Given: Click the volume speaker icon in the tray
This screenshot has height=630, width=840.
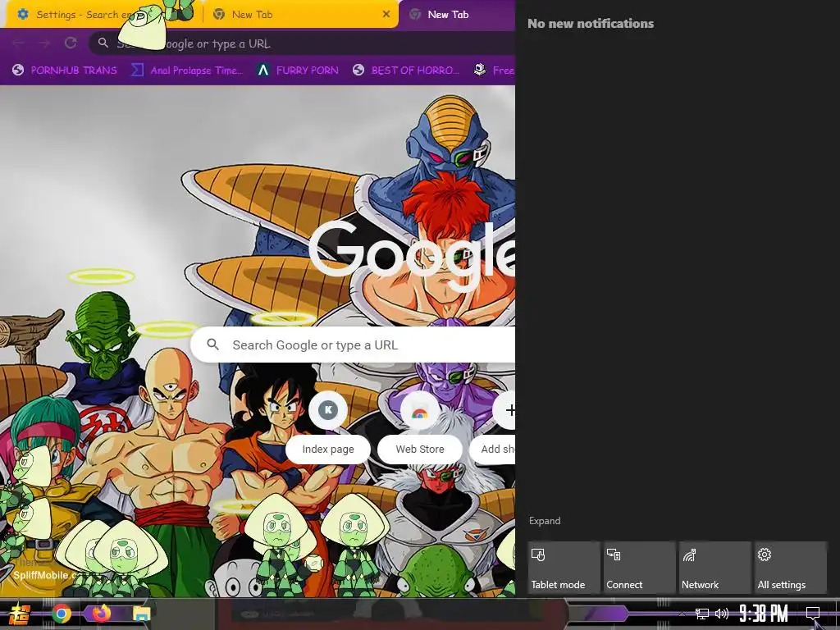Looking at the screenshot, I should [x=722, y=614].
